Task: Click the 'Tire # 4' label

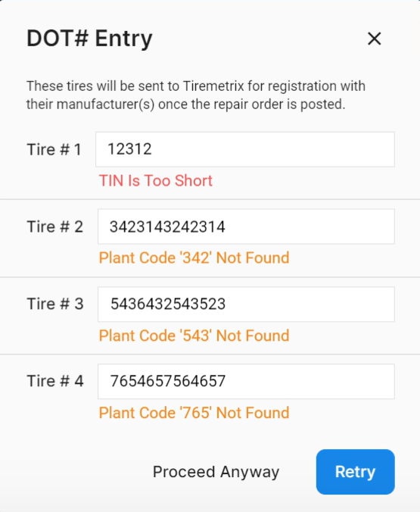Action: 55,381
